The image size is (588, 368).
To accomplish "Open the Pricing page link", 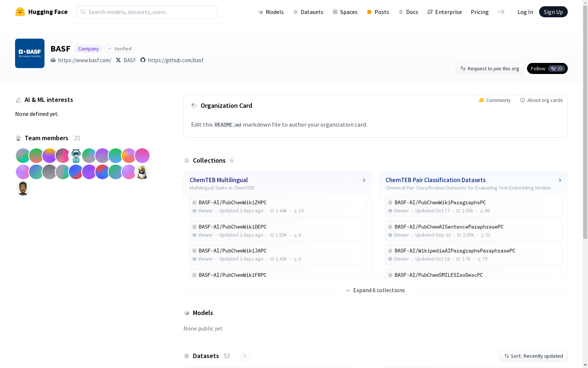I will click(480, 12).
